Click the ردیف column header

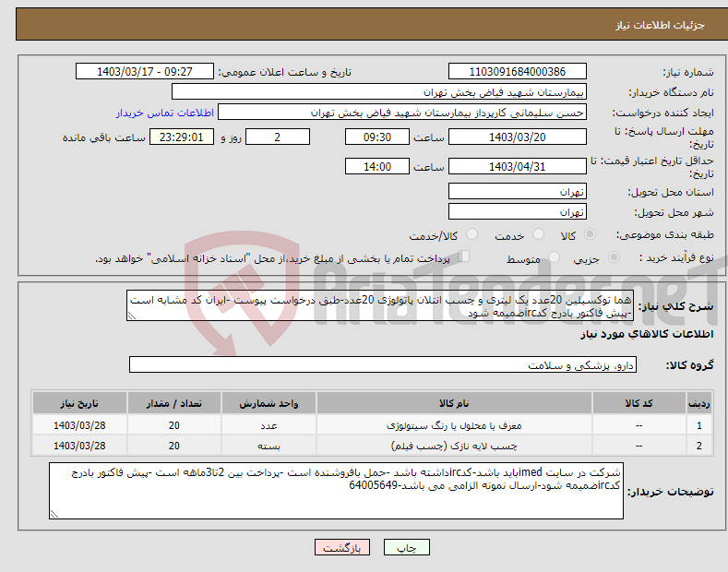(x=698, y=403)
